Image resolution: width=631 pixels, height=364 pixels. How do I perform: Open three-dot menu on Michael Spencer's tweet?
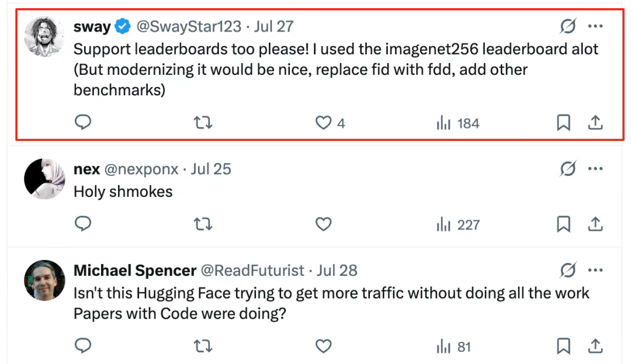595,271
